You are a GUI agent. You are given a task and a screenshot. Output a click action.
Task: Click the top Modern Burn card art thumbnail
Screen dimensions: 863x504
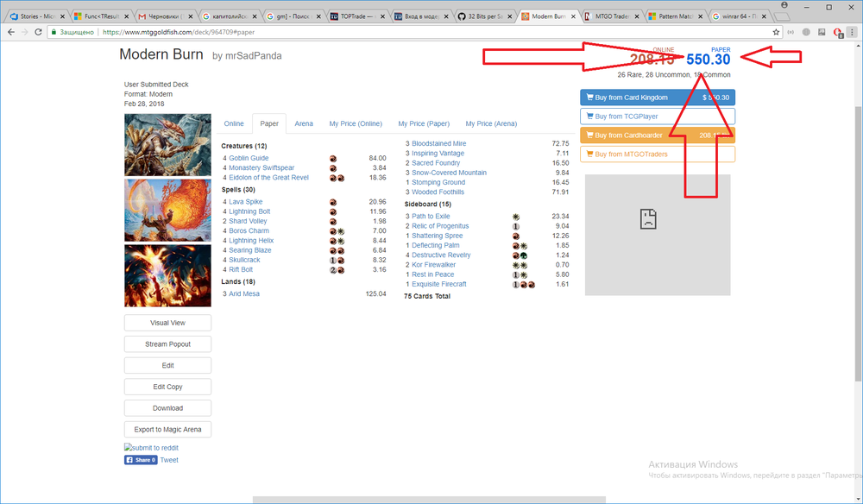tap(167, 145)
